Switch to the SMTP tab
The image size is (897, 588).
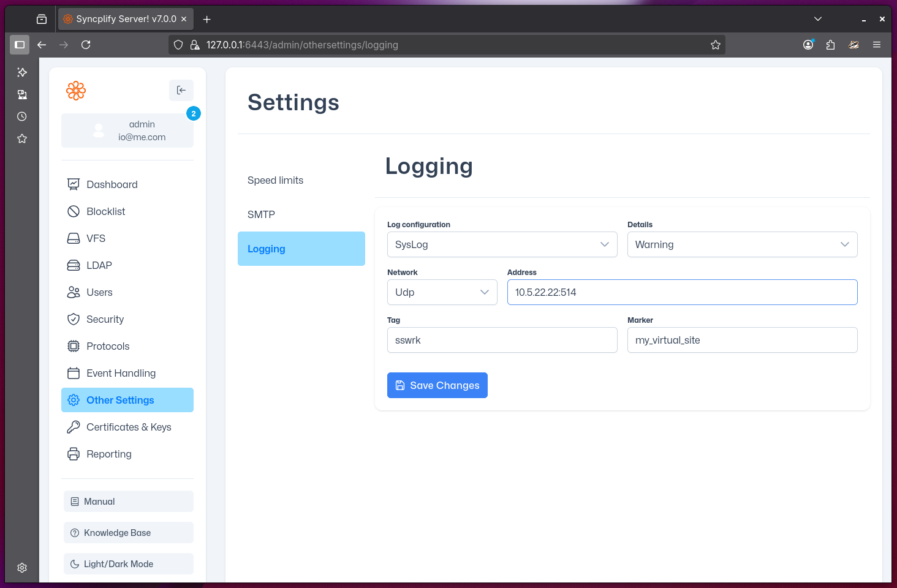coord(262,214)
